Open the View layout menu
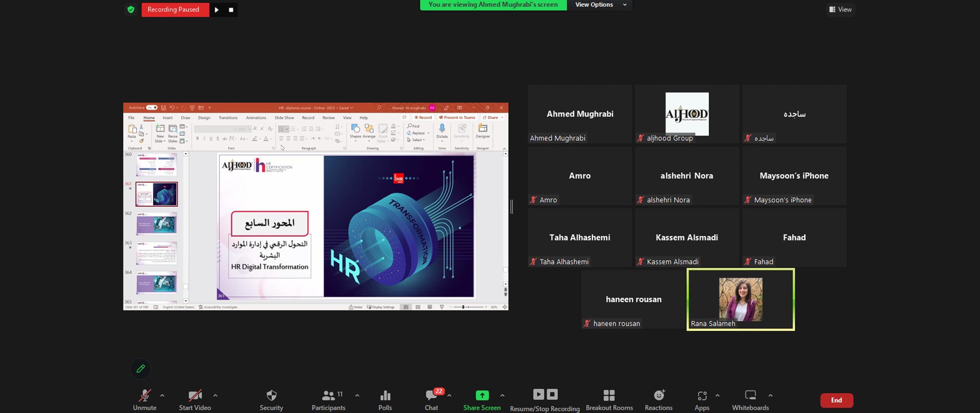Viewport: 980px width, 413px height. click(x=840, y=9)
